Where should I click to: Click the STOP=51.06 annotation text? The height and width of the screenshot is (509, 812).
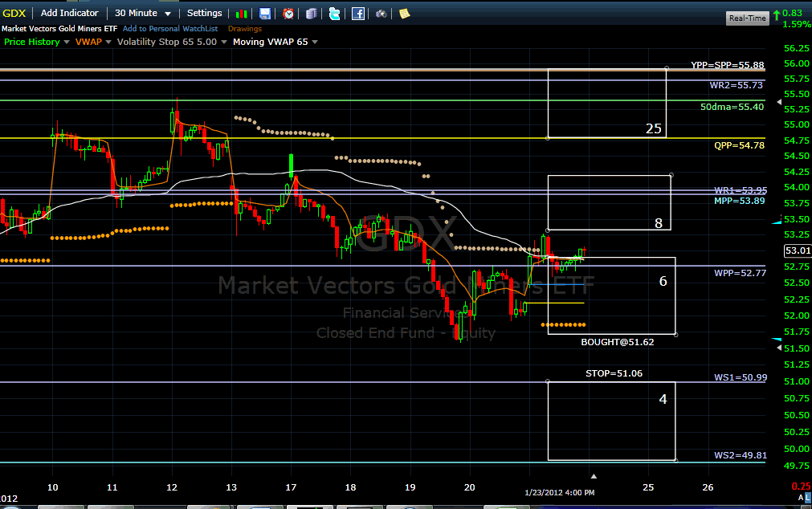[614, 373]
